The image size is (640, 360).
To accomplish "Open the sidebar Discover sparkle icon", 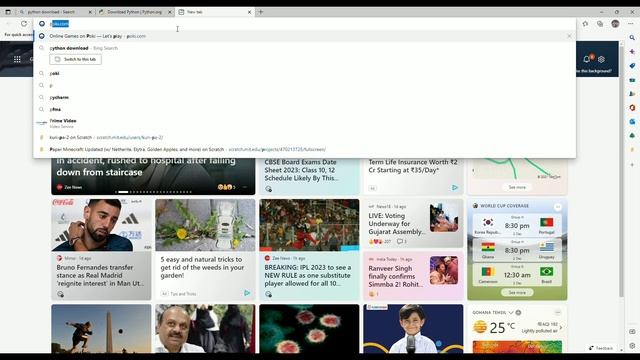I will [x=632, y=51].
